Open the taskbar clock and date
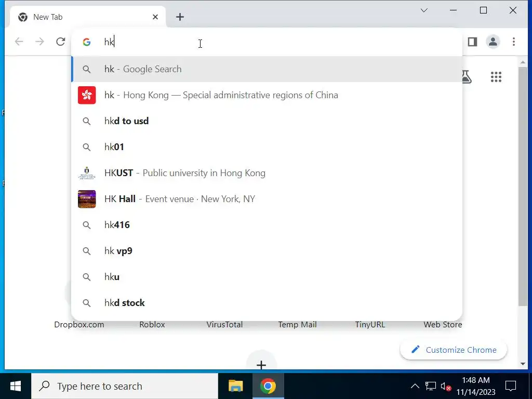 click(x=476, y=386)
